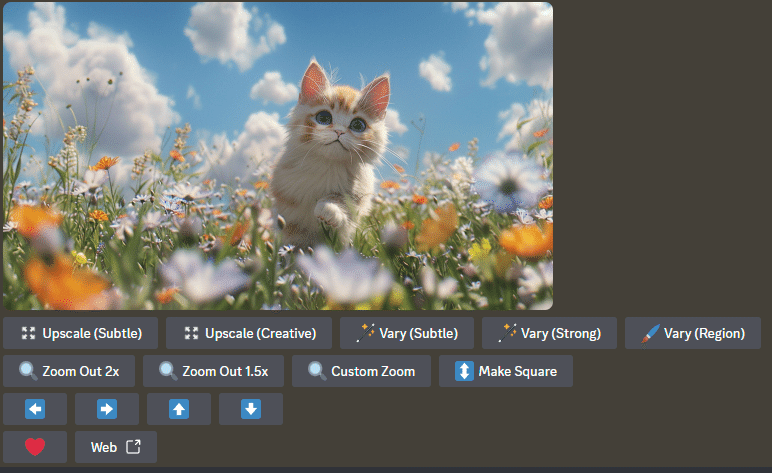Screen dimensions: 772x473
Task: Pan image right with right arrow
Action: click(107, 409)
